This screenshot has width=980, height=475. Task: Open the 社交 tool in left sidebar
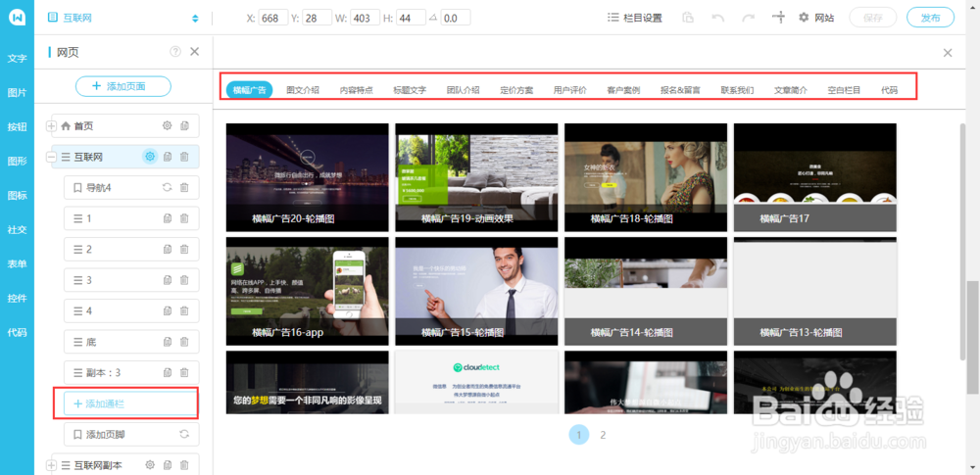17,229
